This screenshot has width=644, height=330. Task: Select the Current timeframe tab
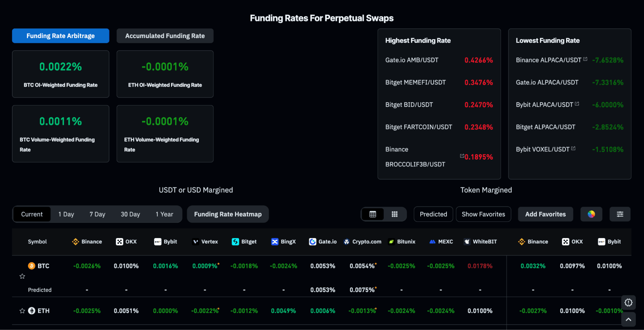click(x=32, y=214)
